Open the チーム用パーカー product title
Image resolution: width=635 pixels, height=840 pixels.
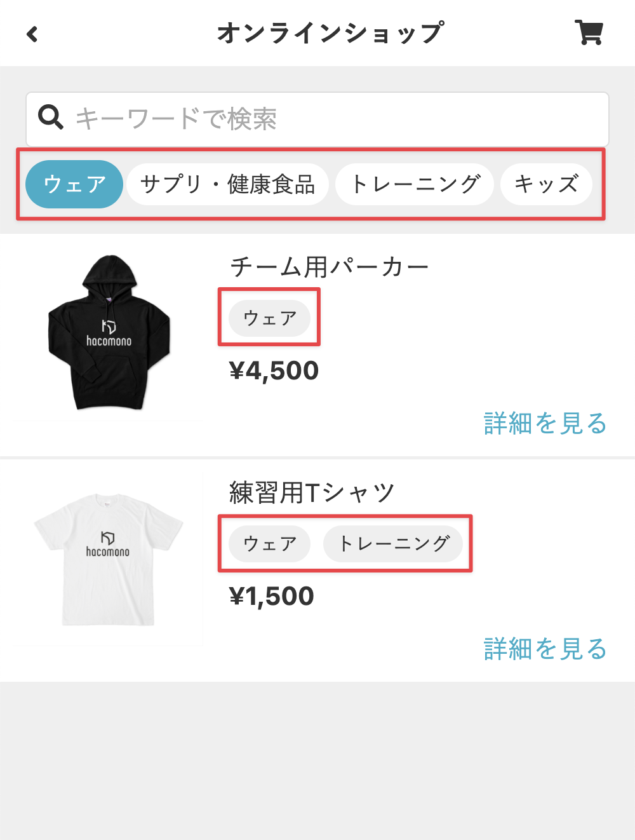[x=329, y=267]
